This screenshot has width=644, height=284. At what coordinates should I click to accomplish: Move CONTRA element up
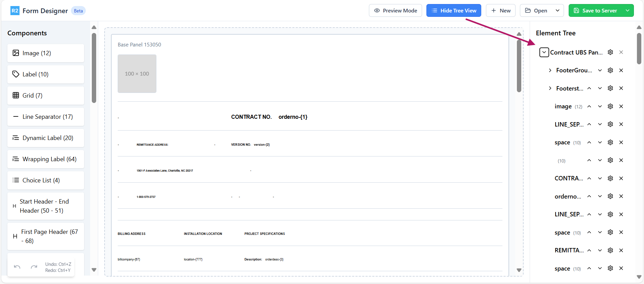[x=589, y=178]
